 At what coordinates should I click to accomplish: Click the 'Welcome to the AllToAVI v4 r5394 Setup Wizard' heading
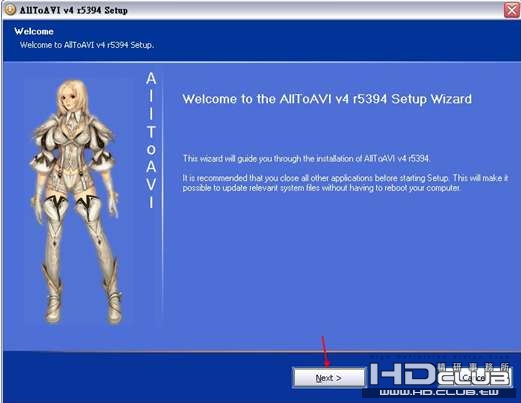click(x=327, y=99)
